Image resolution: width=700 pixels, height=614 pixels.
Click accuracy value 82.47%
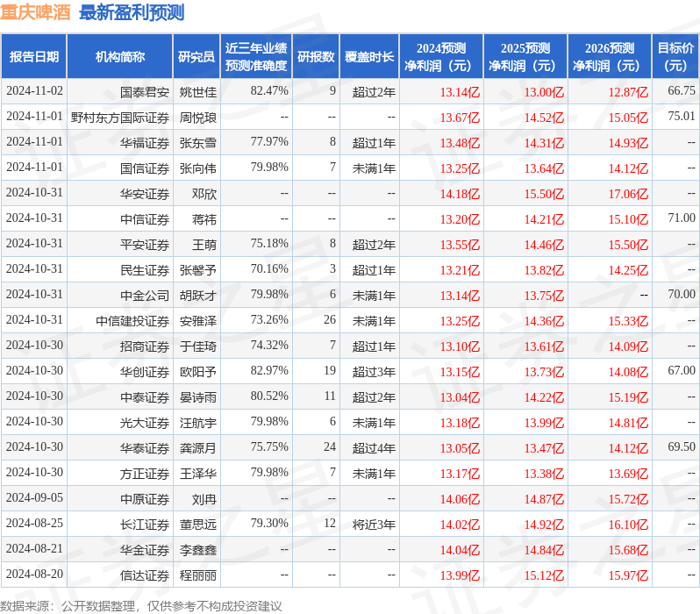(x=269, y=90)
